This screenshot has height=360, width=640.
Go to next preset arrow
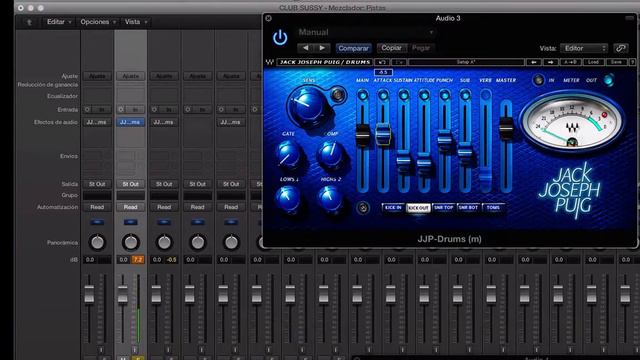322,48
